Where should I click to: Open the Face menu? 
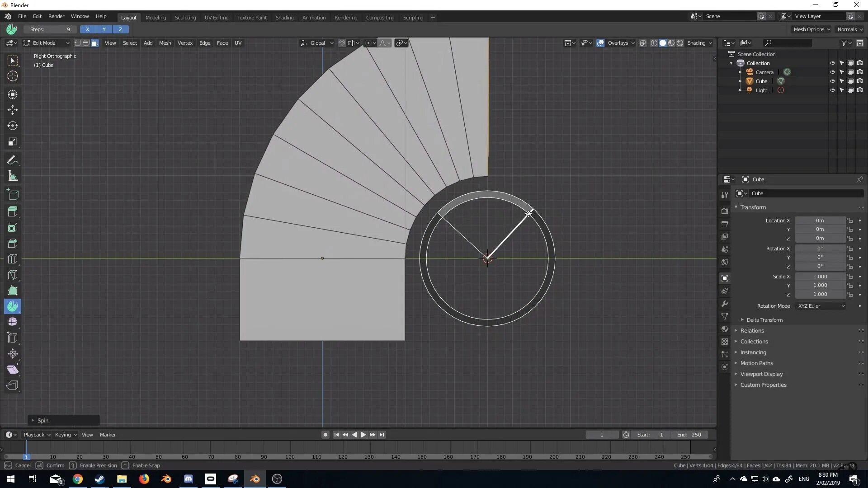pos(222,43)
